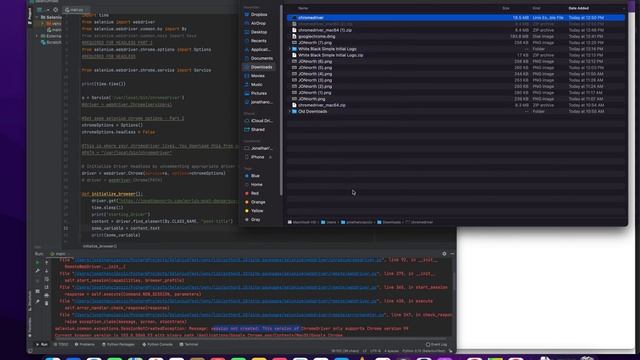Expand External Libraries in the project tree
640x360 pixels.
click(37, 36)
